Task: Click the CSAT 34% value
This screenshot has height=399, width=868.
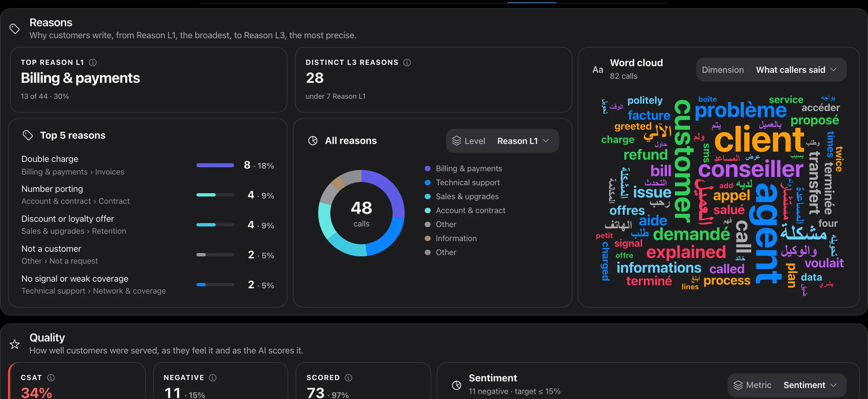Action: point(36,393)
